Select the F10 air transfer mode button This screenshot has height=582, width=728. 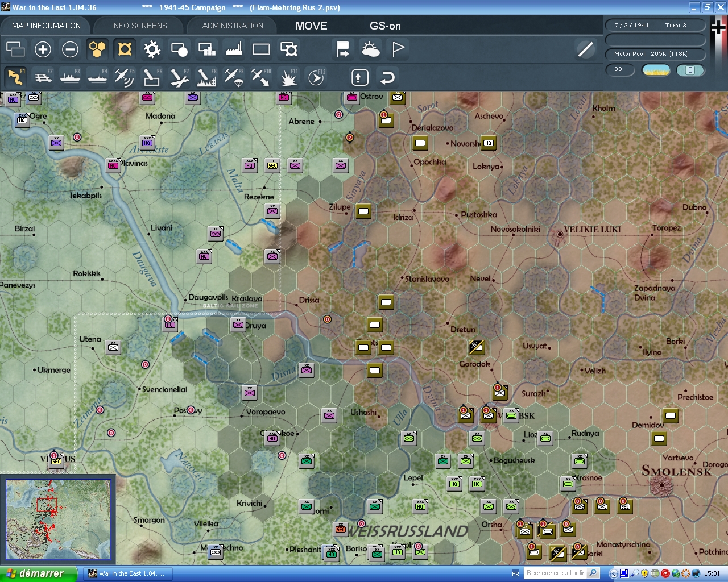pyautogui.click(x=261, y=77)
